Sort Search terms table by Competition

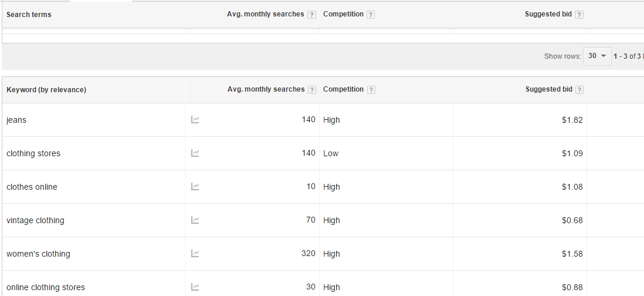coord(343,14)
